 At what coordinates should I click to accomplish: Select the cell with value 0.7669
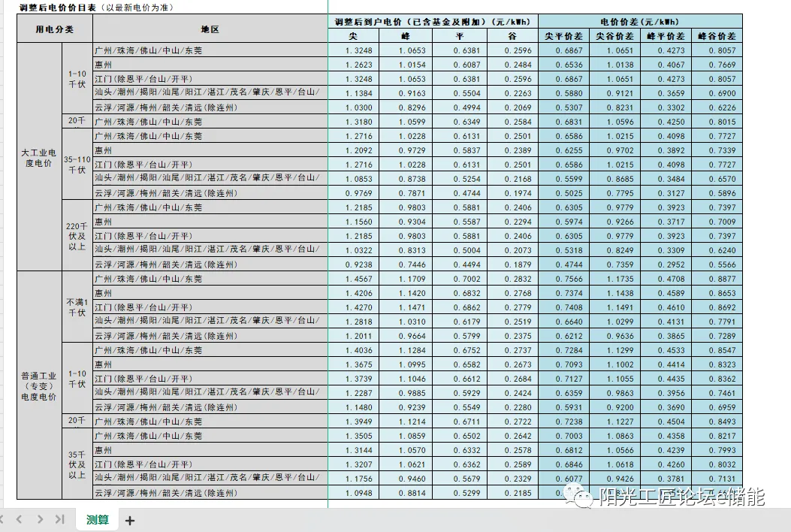point(717,65)
